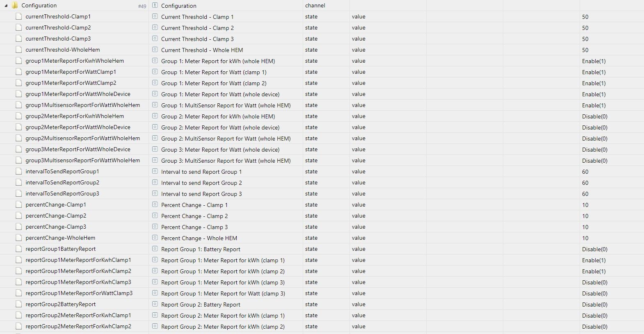Select reportGroup2MeterReportForKwhClamp1 tree item
This screenshot has height=334, width=644.
coord(78,315)
